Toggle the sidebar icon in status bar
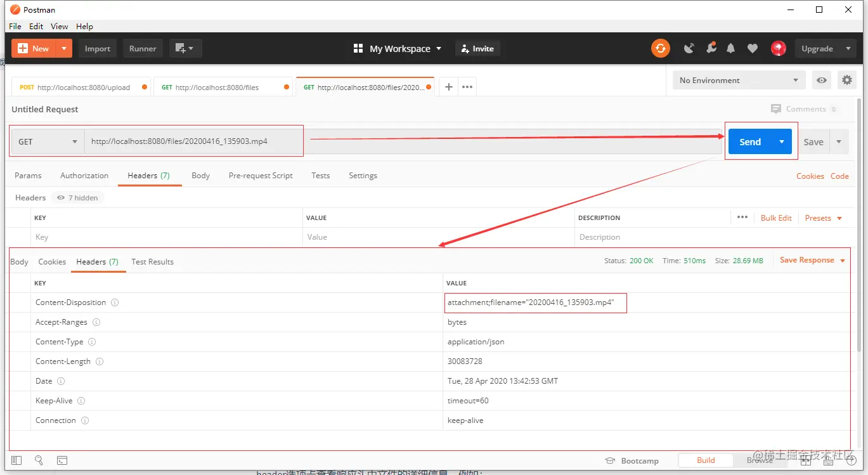 [16, 460]
